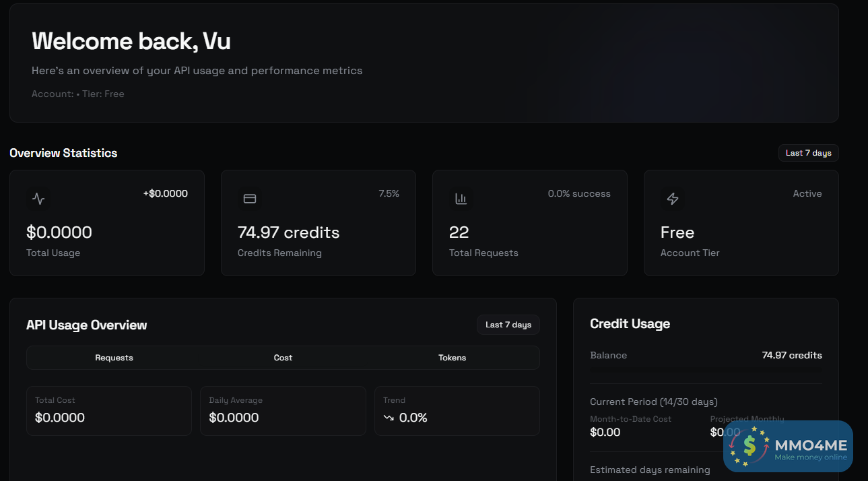Click the 'Credit Usage' heading
Image resolution: width=868 pixels, height=481 pixels.
click(x=630, y=324)
